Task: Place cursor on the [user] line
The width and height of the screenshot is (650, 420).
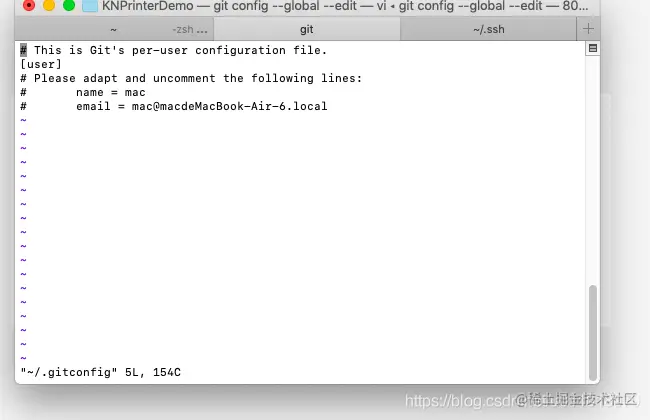Action: pos(41,64)
